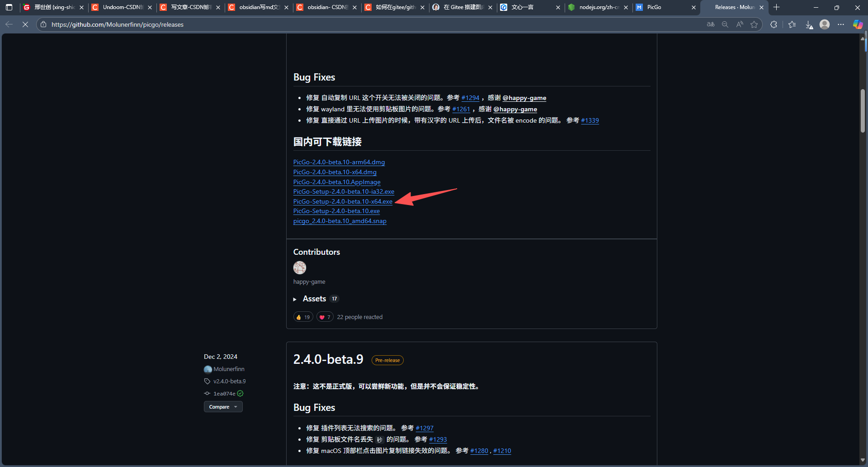The height and width of the screenshot is (467, 868).
Task: Open issue #1210 link
Action: coord(502,451)
